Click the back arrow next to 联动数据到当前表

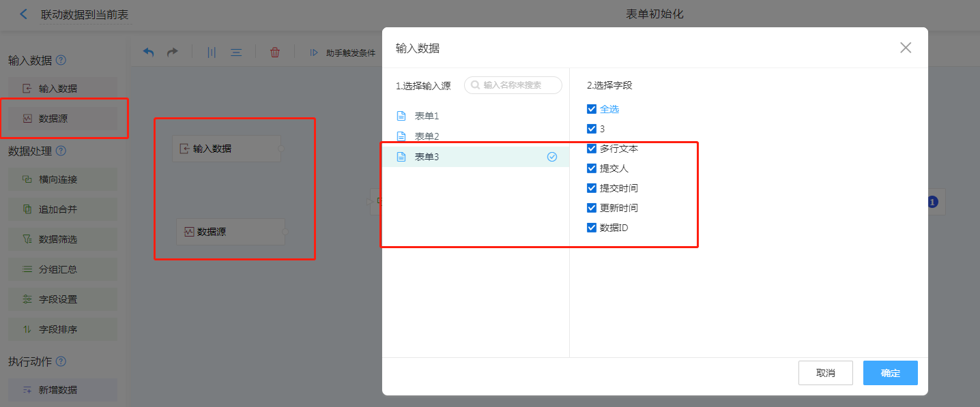click(x=24, y=14)
